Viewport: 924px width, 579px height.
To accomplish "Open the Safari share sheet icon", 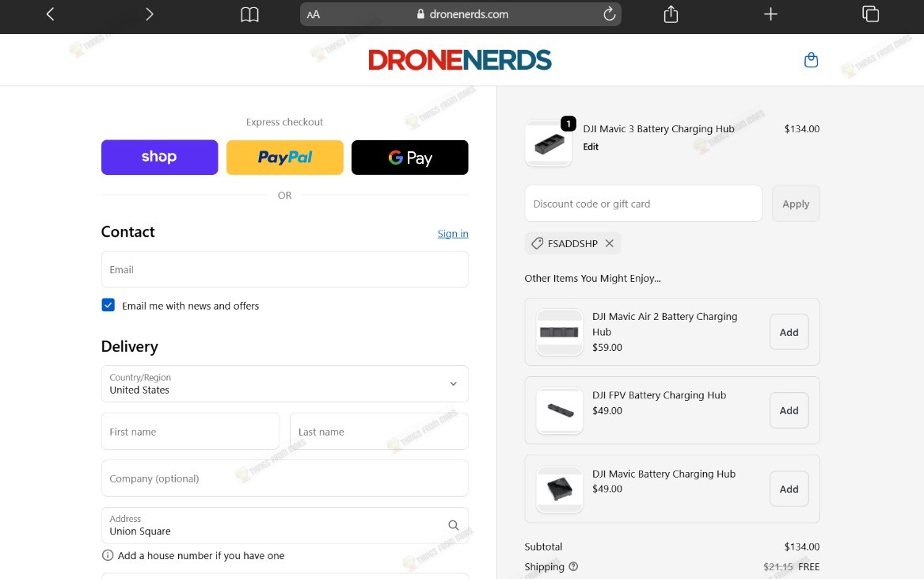I will coord(671,13).
